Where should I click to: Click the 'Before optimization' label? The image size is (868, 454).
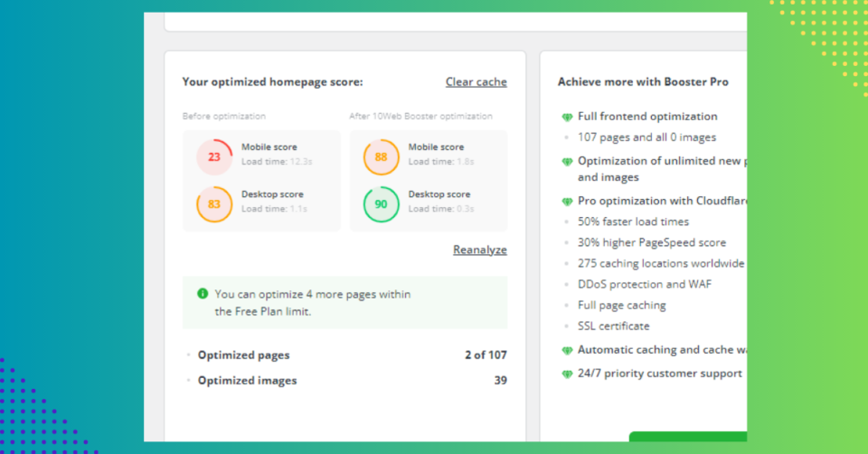coord(223,117)
